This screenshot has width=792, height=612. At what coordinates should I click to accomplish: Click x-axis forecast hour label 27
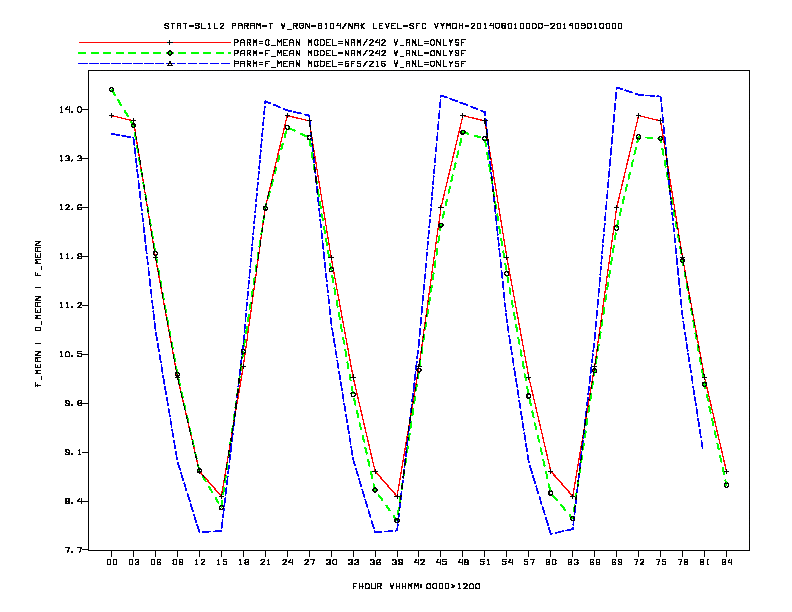pyautogui.click(x=309, y=562)
